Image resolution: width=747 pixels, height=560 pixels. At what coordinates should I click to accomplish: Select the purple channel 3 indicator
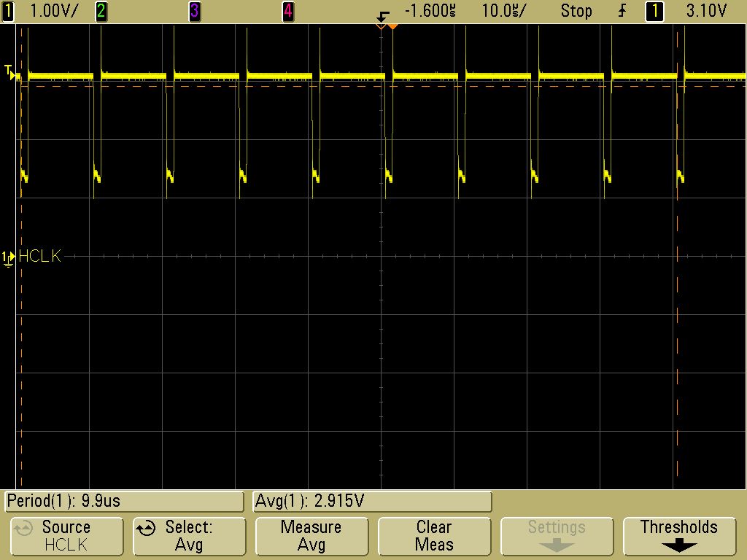(x=194, y=11)
